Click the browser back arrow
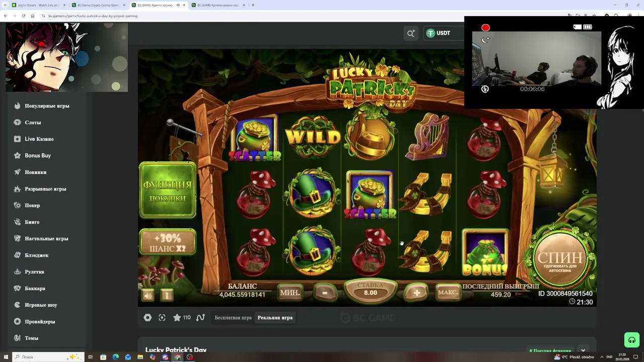Screen dimensions: 644x362 pos(5,16)
